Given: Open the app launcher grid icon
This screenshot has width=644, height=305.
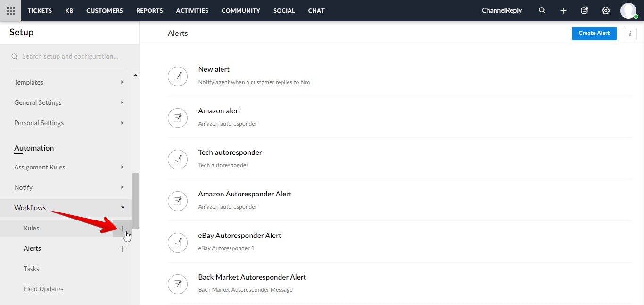Looking at the screenshot, I should 10,10.
